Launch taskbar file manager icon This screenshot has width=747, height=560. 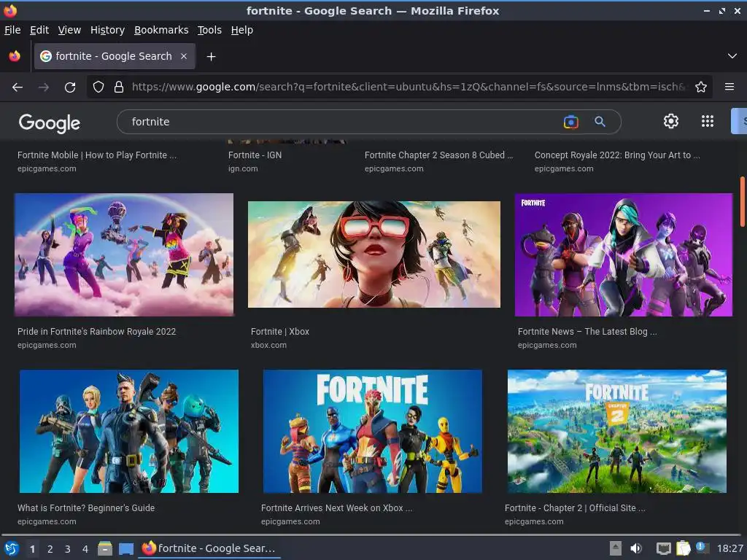click(105, 548)
